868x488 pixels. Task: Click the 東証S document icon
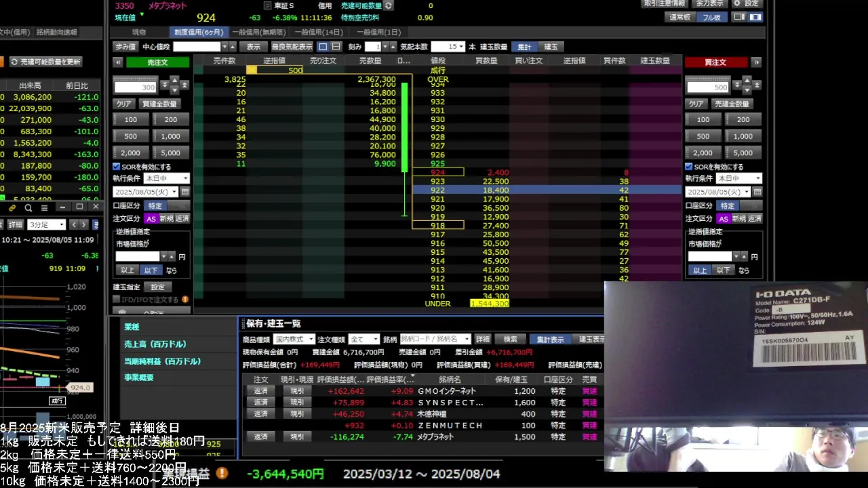click(x=267, y=5)
